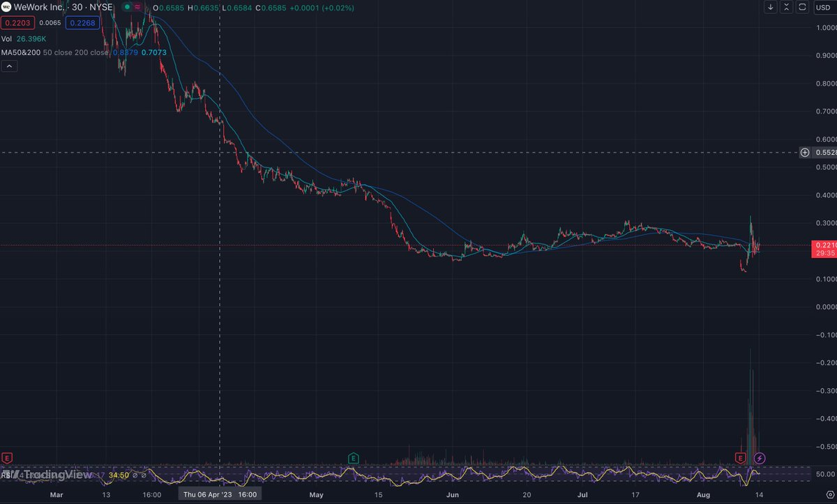Click the May label on time axis
Viewport: 837px width, 504px height.
tap(317, 494)
